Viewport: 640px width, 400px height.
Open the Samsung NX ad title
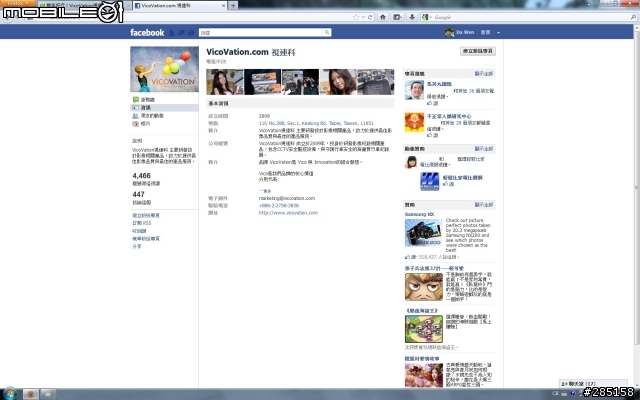point(419,214)
